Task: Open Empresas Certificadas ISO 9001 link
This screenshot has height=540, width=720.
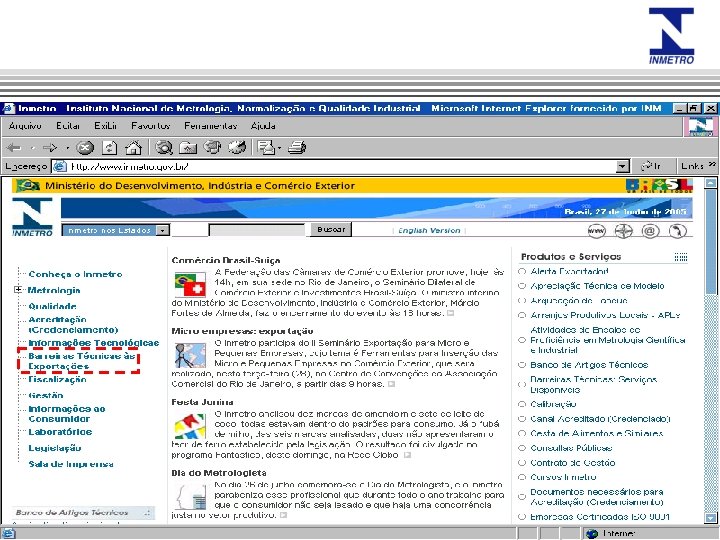Action: (600, 517)
